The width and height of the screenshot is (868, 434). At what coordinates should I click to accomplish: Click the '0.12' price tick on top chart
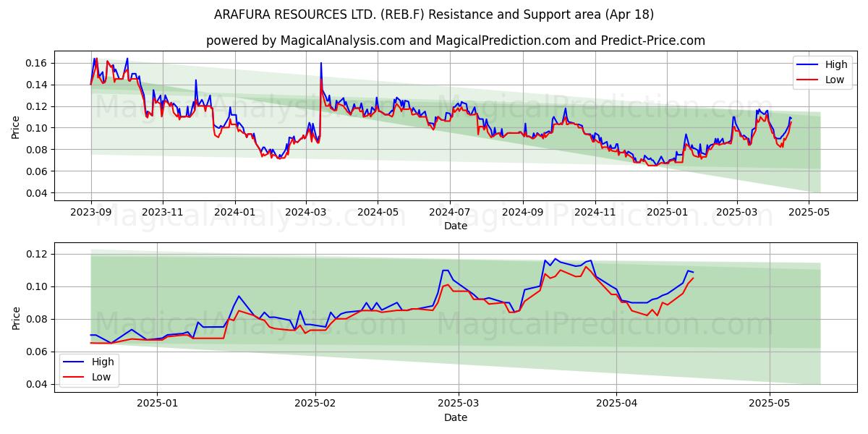36,106
